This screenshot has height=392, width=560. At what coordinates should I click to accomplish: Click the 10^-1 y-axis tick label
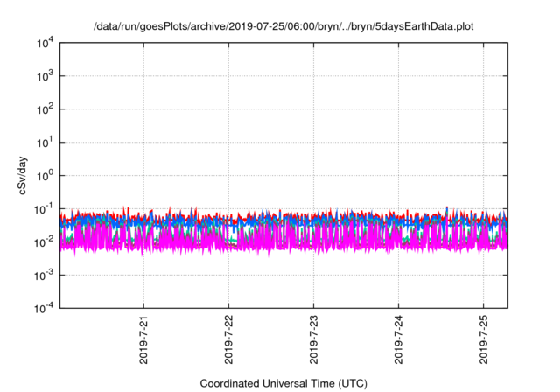coord(44,209)
